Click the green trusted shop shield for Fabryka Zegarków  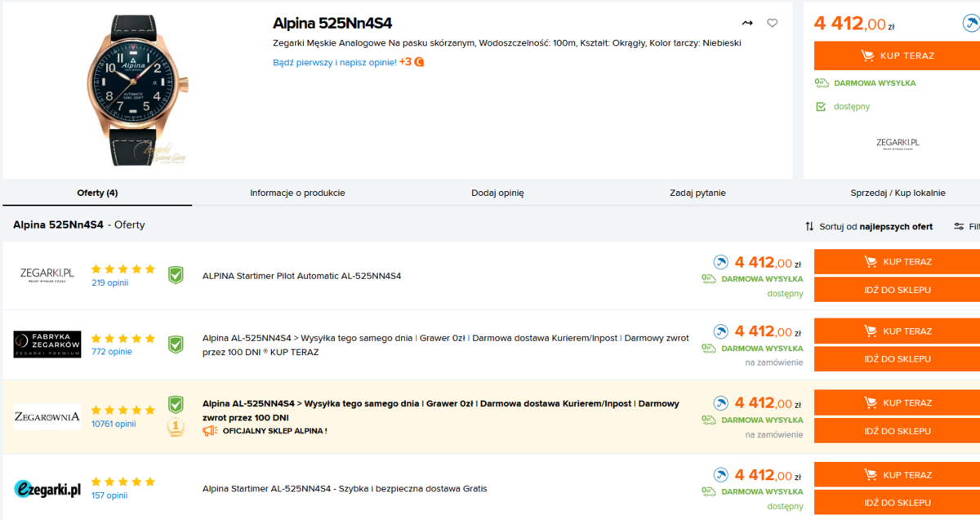pos(176,344)
